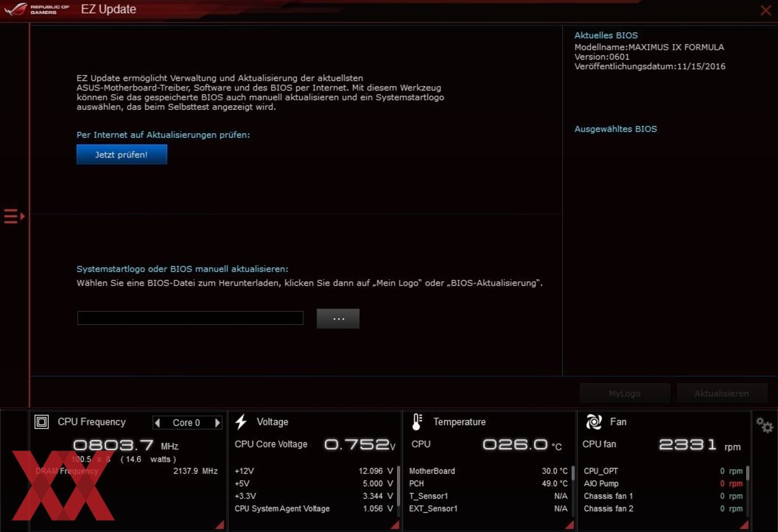778x532 pixels.
Task: Expand the CPU Frequency panel corner triangle
Action: 220,525
